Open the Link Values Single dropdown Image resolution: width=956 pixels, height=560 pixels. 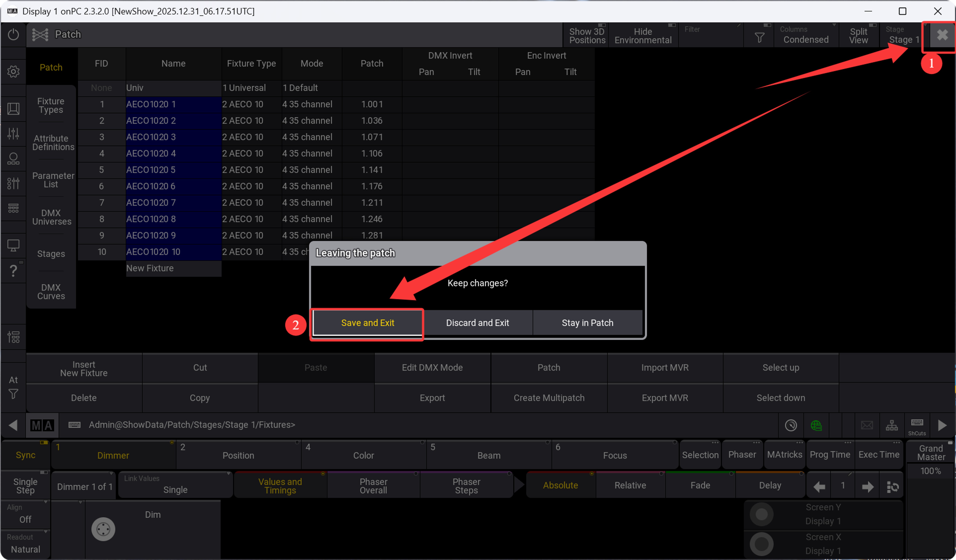point(175,485)
